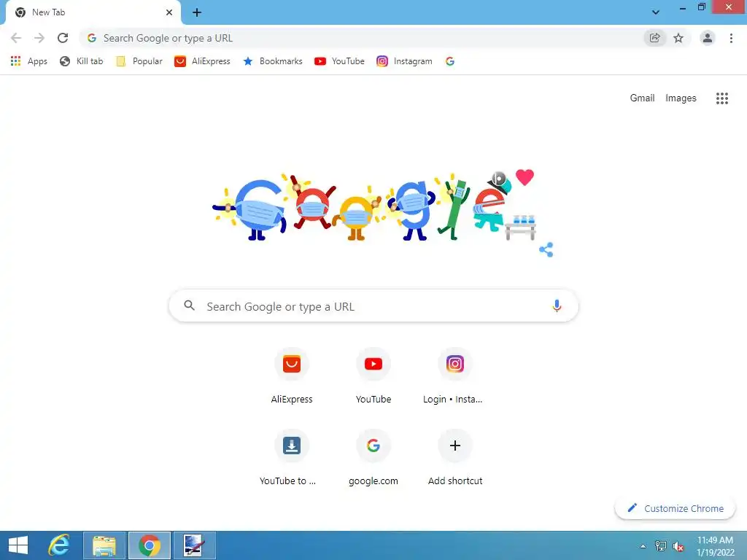
Task: Go forward with the right arrow
Action: 39,38
